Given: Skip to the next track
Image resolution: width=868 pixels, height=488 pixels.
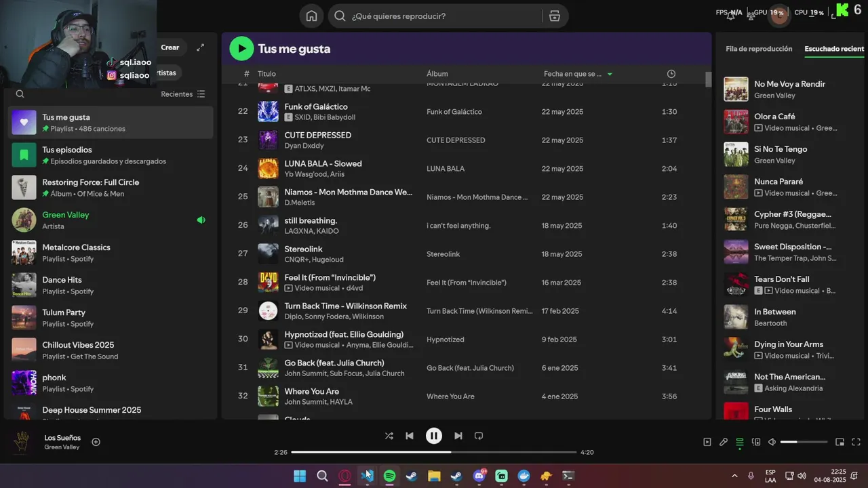Looking at the screenshot, I should coord(458,436).
